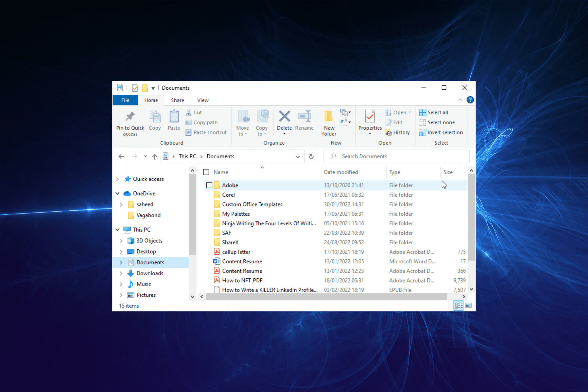588x392 pixels.
Task: Open the New item dropdown in New group
Action: [345, 112]
